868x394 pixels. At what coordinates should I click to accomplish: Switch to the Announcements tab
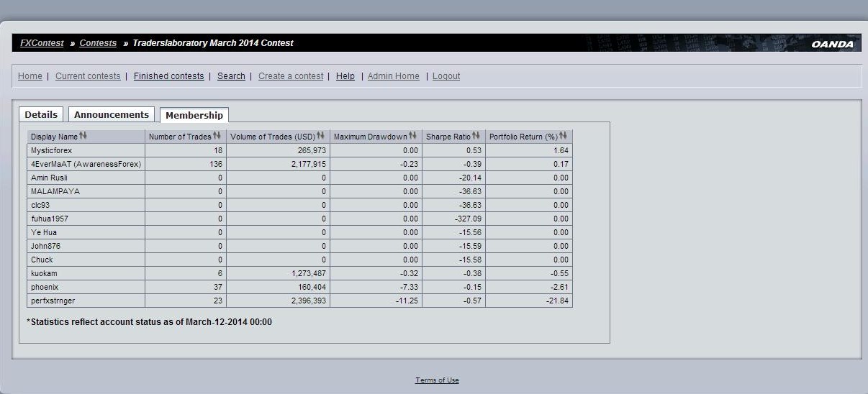[x=112, y=114]
